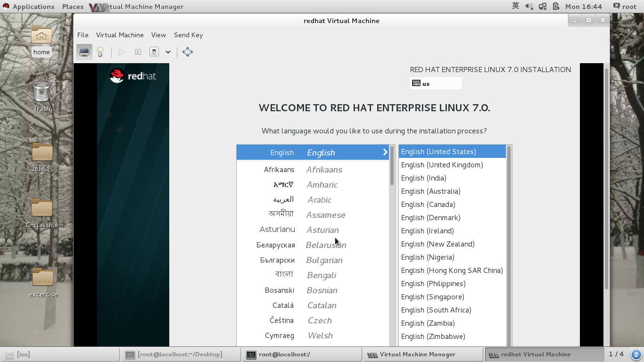
Task: Switch to Virtual Machine Manager taskbar window
Action: tap(422, 354)
